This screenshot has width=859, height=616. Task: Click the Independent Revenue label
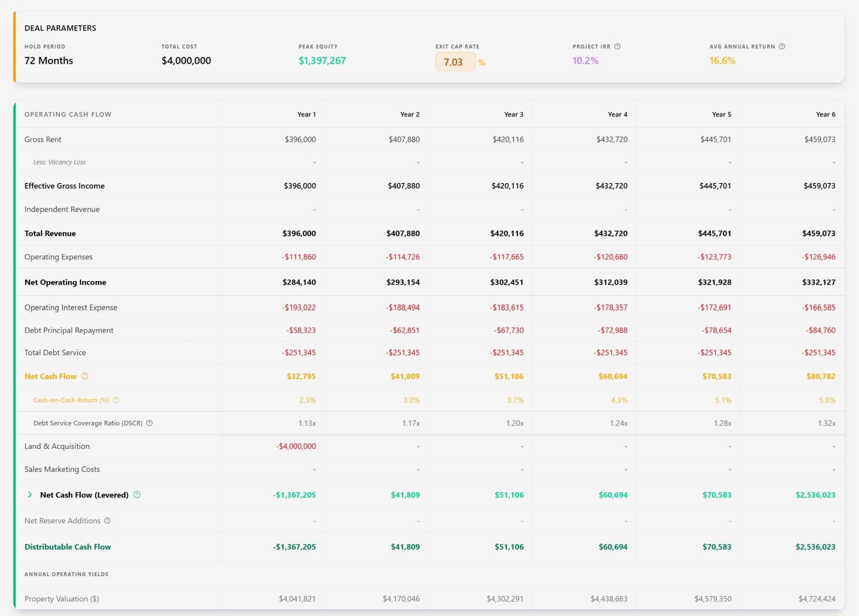(x=62, y=209)
